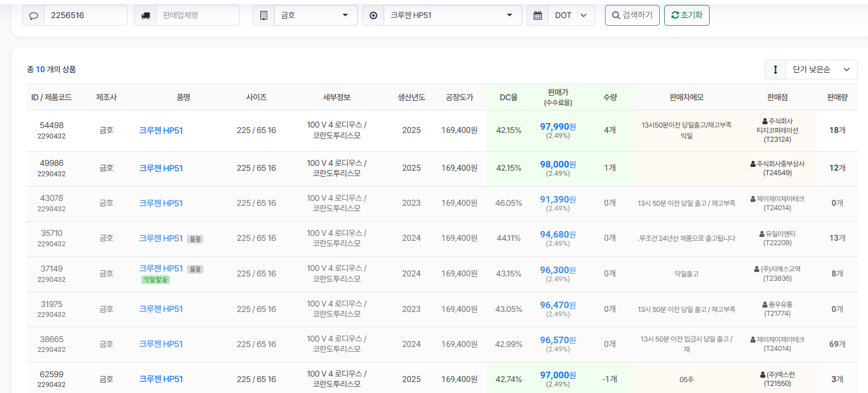Expand the 크루젠 HP51 product dropdown
The width and height of the screenshot is (868, 393).
[x=452, y=15]
